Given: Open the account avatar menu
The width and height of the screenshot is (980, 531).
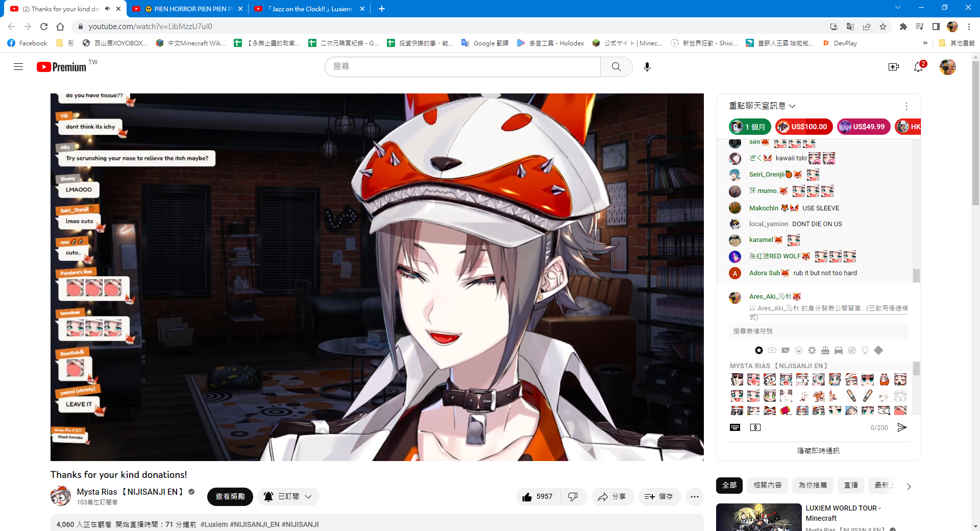Looking at the screenshot, I should click(948, 67).
